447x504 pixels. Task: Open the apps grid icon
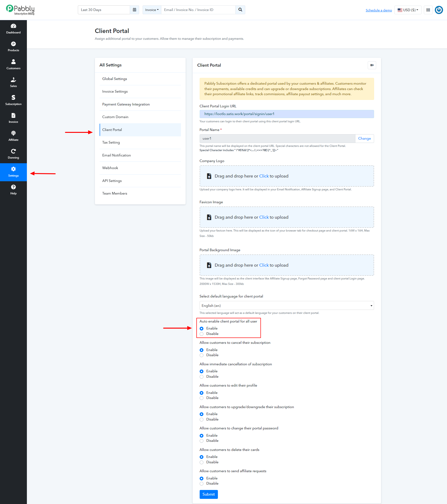[428, 10]
